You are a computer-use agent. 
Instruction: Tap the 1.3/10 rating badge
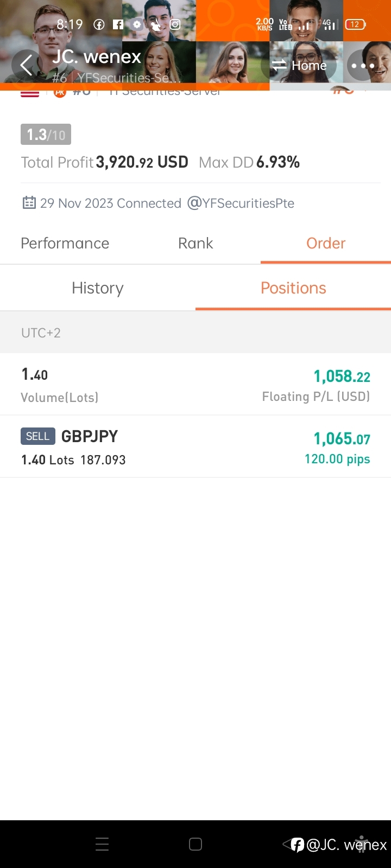click(46, 135)
